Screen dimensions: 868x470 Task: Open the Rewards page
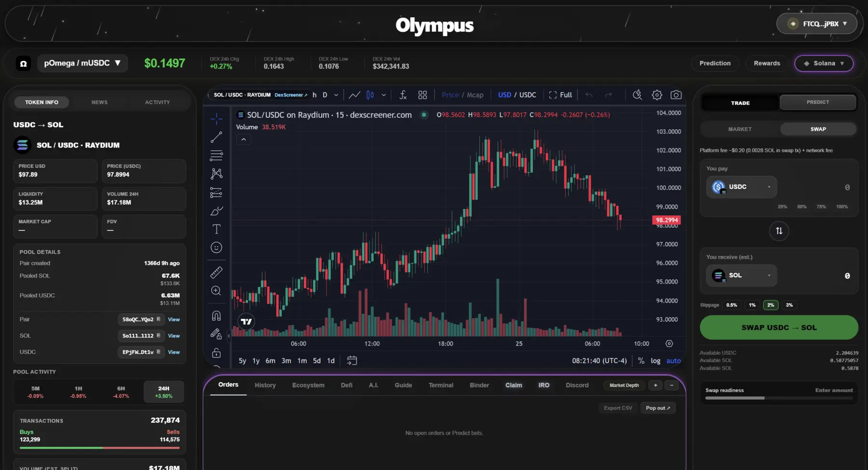click(x=767, y=63)
